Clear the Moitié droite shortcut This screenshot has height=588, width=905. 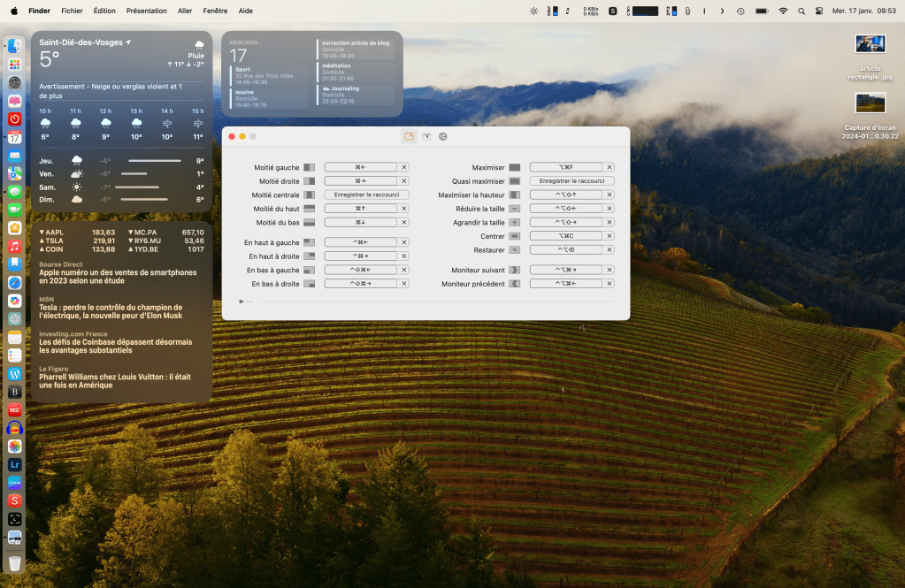404,180
